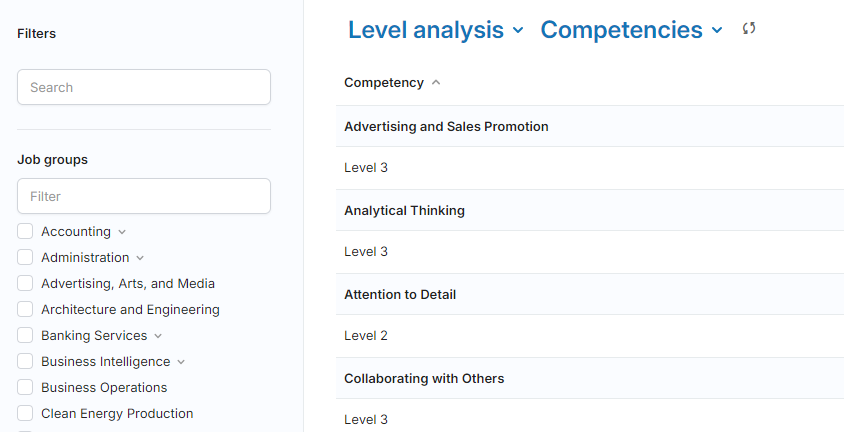Toggle the Clean Energy Production checkbox
Image resolution: width=844 pixels, height=432 pixels.
click(26, 414)
